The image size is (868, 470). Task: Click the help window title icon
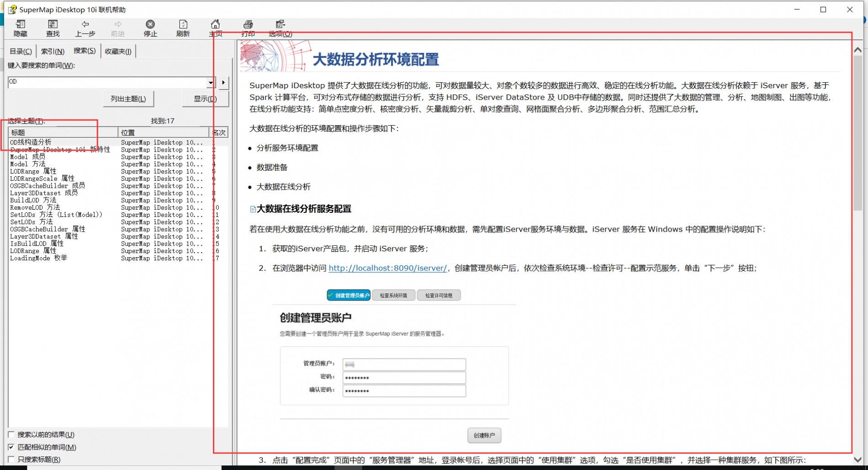point(12,10)
